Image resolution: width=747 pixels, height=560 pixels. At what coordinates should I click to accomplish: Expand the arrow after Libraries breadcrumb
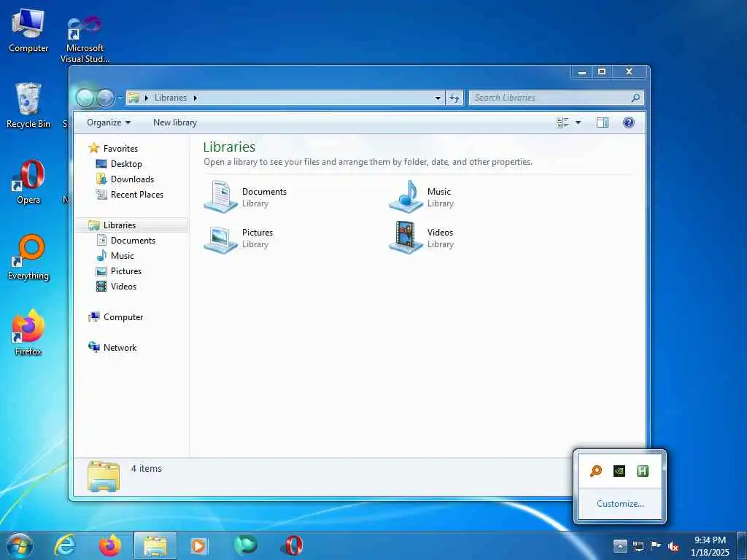(195, 98)
